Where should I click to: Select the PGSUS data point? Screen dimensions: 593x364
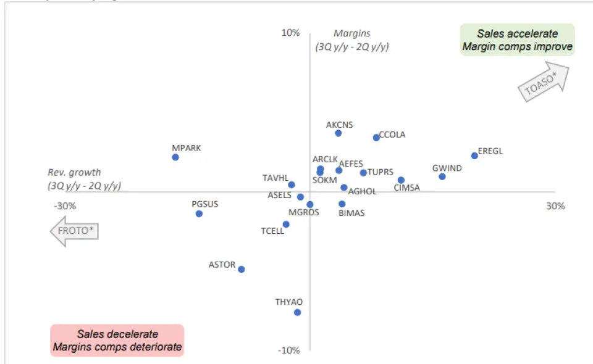[x=199, y=213]
